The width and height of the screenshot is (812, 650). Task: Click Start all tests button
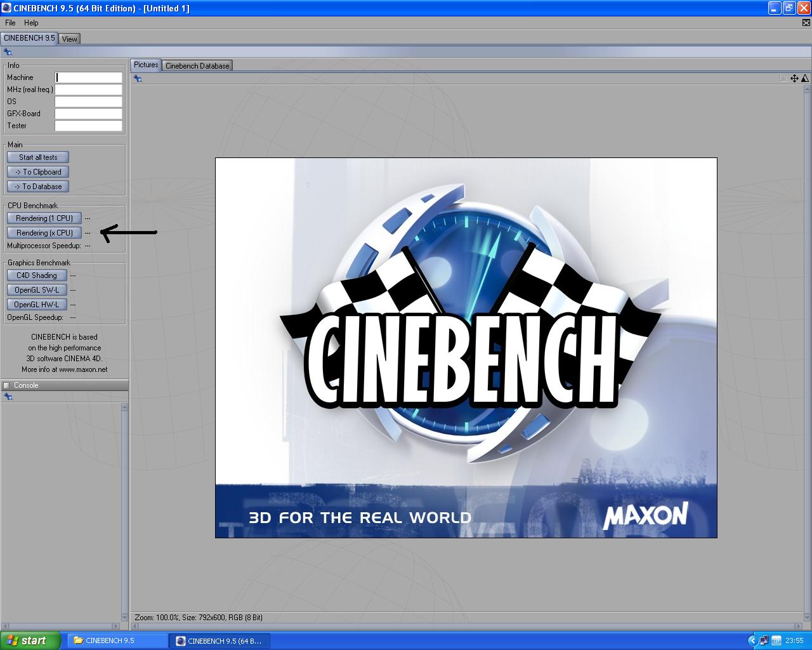[38, 157]
